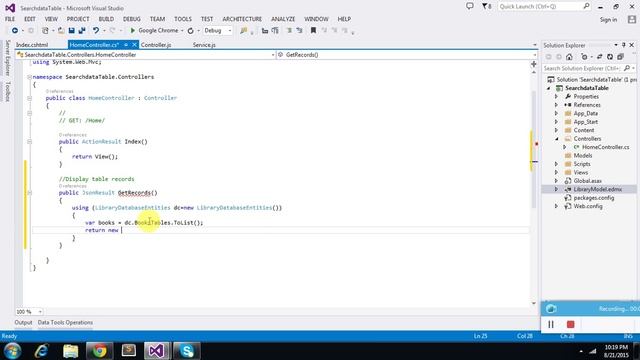Click the Save All toolbar icon
This screenshot has height=360, width=640.
tap(82, 31)
